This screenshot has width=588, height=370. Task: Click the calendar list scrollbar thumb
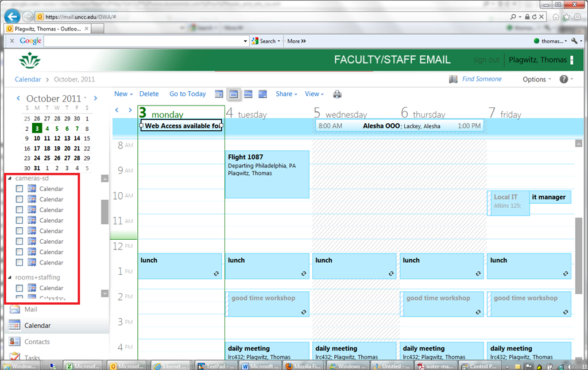[x=105, y=212]
